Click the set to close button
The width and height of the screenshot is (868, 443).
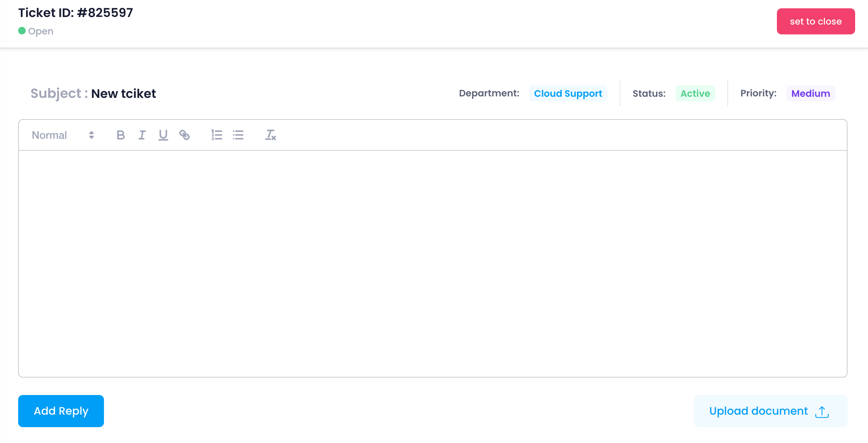[x=816, y=22]
